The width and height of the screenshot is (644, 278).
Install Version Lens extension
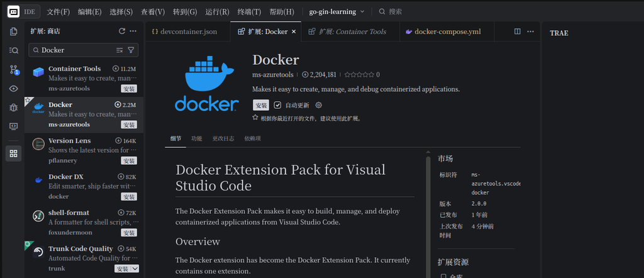(129, 160)
